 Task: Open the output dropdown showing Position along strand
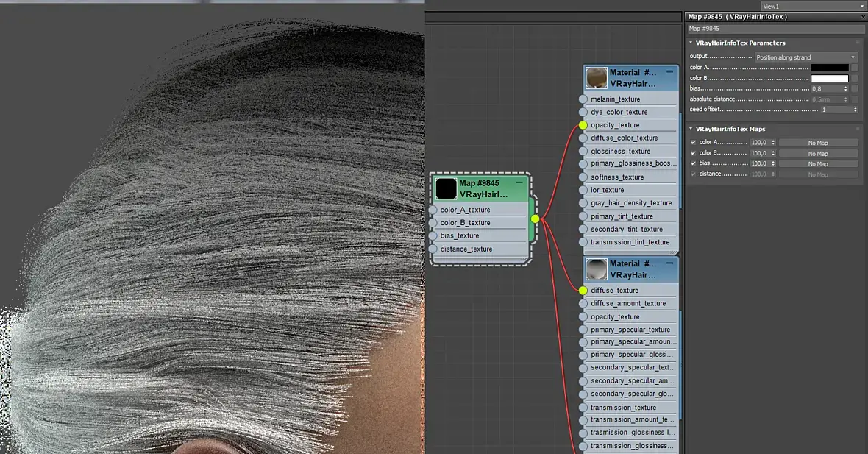(806, 57)
